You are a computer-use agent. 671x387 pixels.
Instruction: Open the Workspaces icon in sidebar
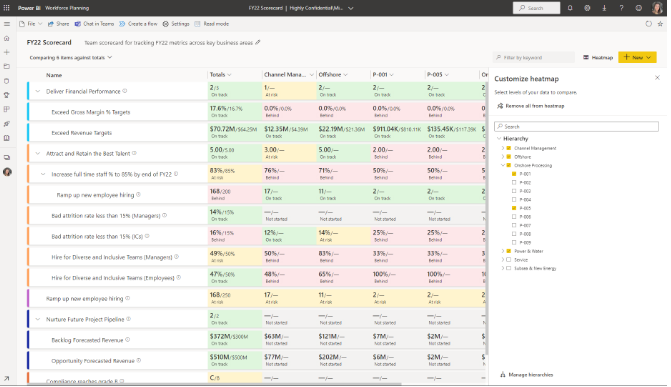pyautogui.click(x=6, y=157)
